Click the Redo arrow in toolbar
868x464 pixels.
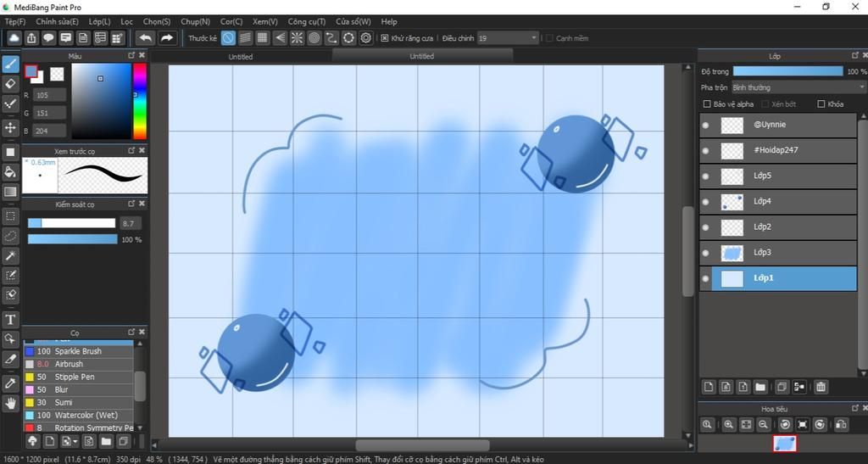(x=166, y=37)
